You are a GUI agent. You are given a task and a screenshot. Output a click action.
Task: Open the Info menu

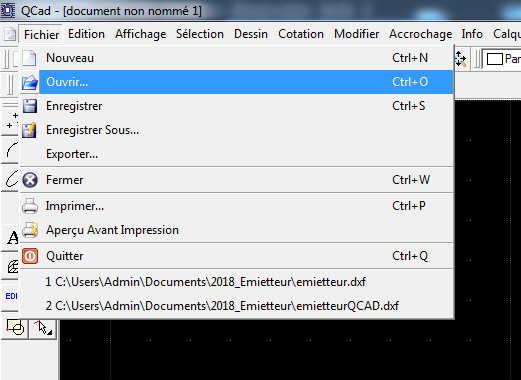coord(472,34)
